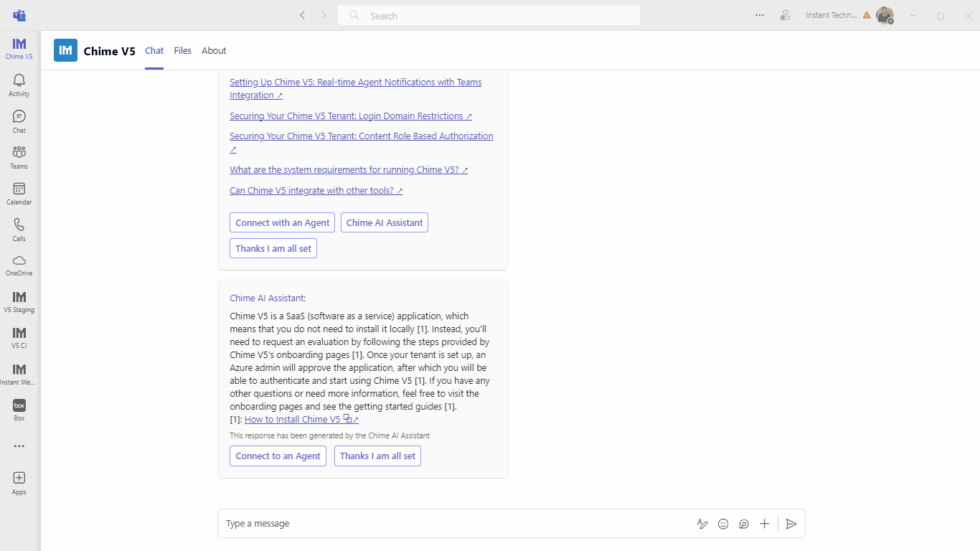
Task: Send the message with the send arrow
Action: (x=791, y=524)
